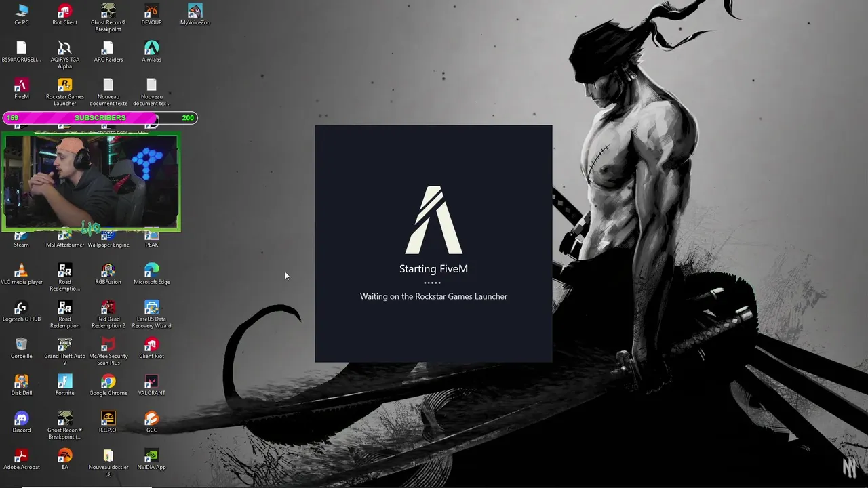This screenshot has height=488, width=868.
Task: Open the Riot Client shortcut beside Ce PC
Action: point(65,15)
